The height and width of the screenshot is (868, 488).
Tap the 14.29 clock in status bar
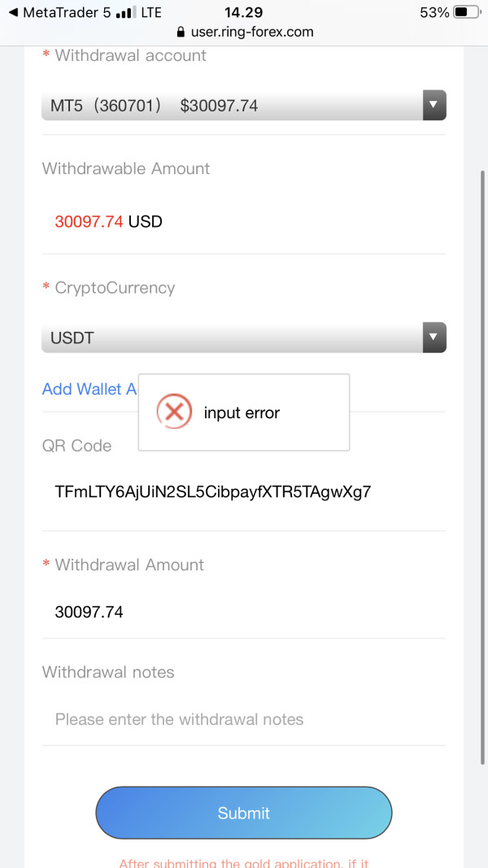tap(243, 12)
